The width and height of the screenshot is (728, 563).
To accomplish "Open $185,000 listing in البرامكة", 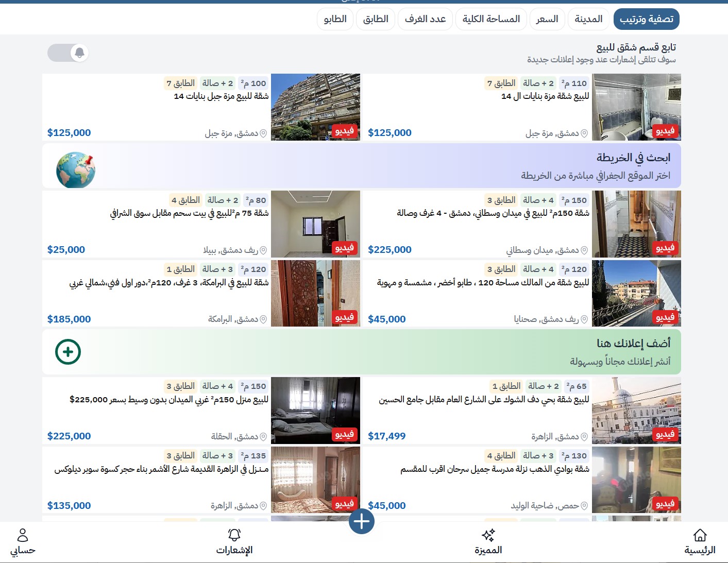I will tap(201, 294).
